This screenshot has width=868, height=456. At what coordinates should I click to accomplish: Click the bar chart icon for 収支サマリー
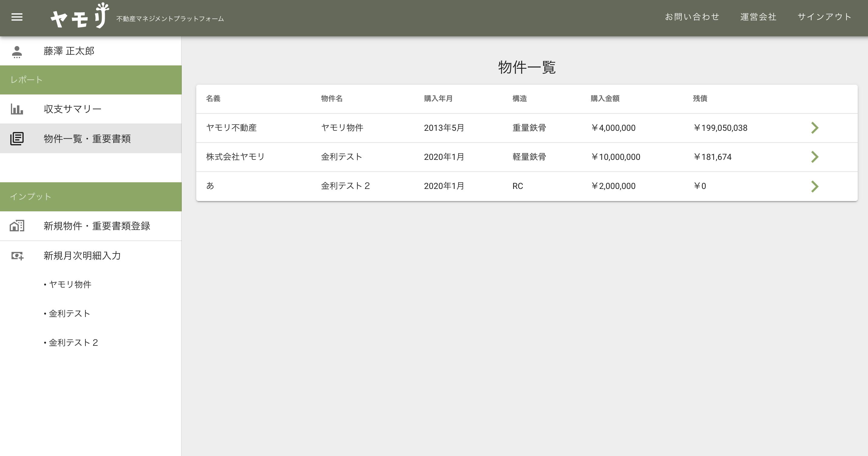pos(17,109)
